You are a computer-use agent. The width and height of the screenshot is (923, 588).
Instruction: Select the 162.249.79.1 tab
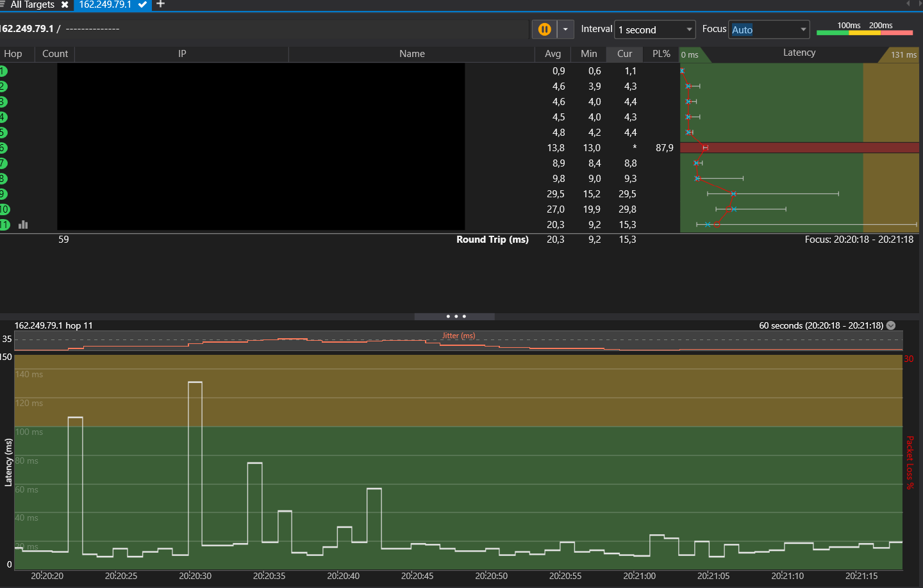pos(106,4)
